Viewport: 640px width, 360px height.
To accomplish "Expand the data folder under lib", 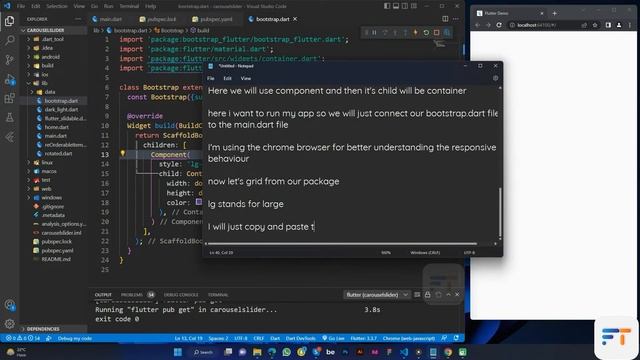I will tap(32, 92).
